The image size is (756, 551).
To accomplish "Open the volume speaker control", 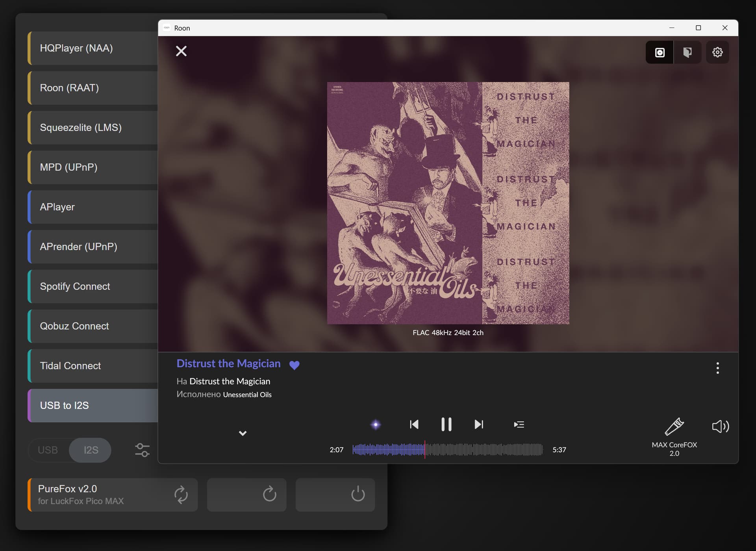I will tap(720, 426).
